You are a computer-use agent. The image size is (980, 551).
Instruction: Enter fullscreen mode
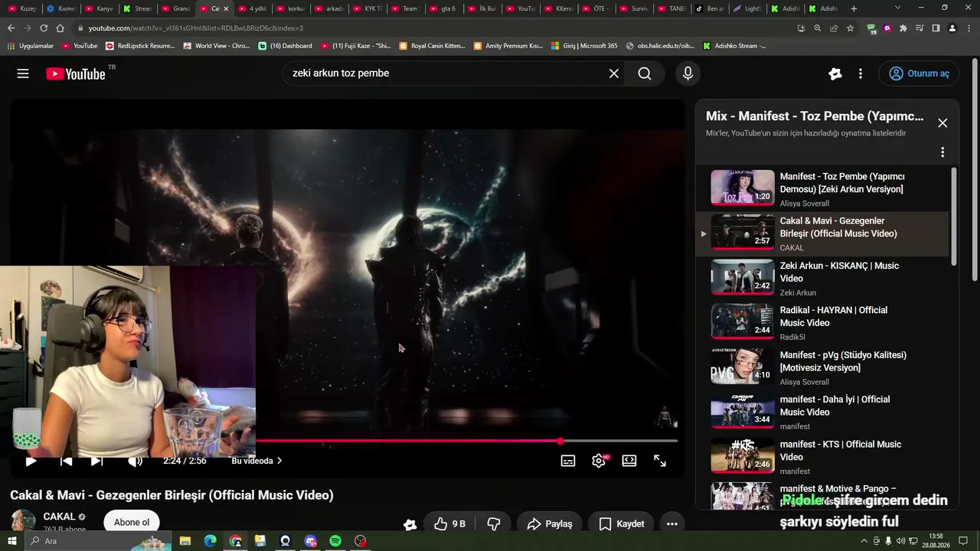(x=660, y=461)
